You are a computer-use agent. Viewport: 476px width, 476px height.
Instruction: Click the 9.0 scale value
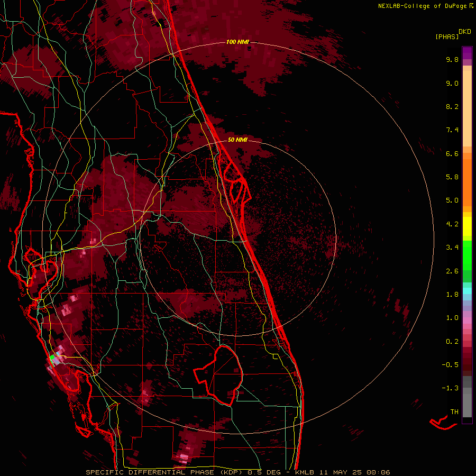452,83
